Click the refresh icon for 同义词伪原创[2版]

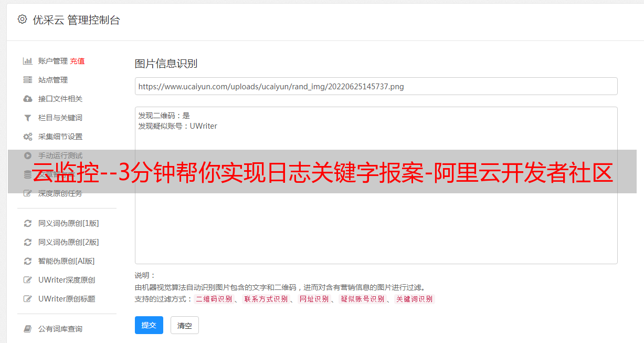coord(28,242)
